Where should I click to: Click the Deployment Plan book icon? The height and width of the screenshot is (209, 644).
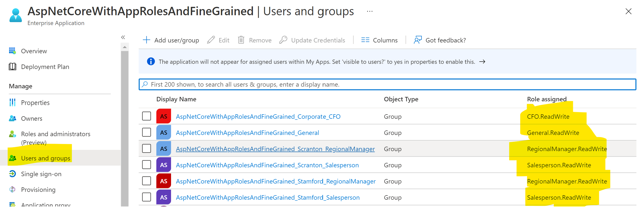point(12,66)
